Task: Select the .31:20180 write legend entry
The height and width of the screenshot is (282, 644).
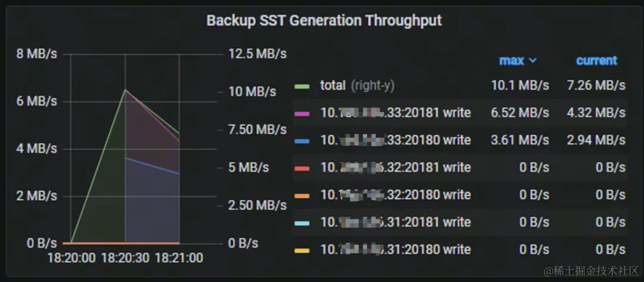Action: tap(395, 249)
